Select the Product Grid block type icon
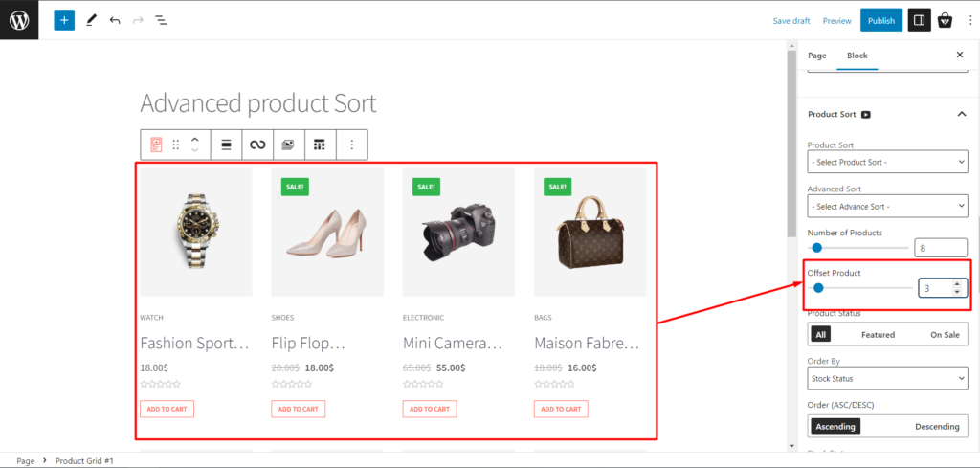Viewport: 980px width, 468px height. pos(156,145)
